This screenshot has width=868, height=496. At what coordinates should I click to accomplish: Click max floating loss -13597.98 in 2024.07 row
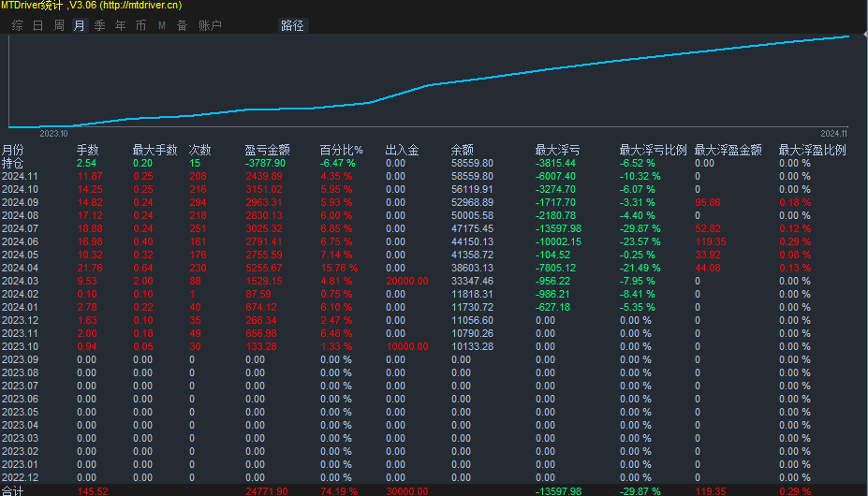click(559, 228)
